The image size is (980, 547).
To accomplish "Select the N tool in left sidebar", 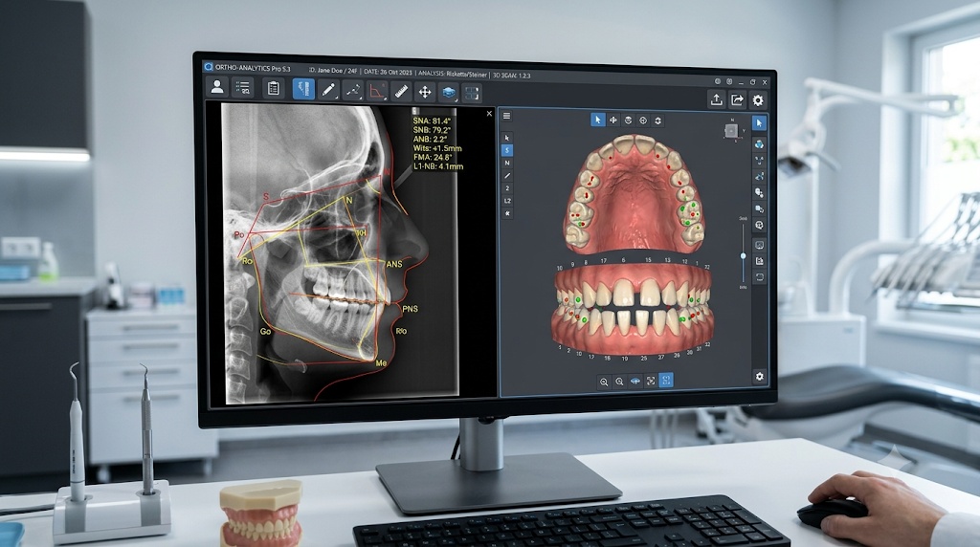I will click(507, 163).
